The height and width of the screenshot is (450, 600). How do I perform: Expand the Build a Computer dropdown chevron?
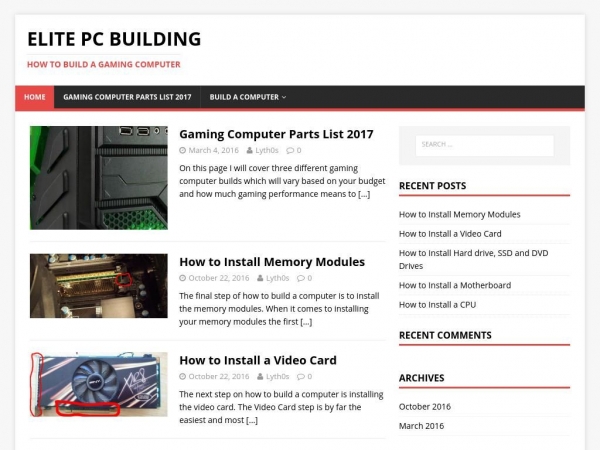(284, 98)
